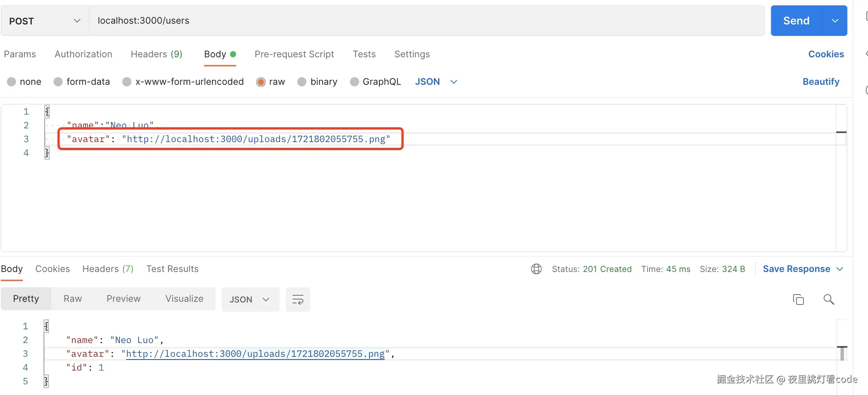The image size is (868, 395).
Task: Click the avatar line in request body editor
Action: (228, 139)
